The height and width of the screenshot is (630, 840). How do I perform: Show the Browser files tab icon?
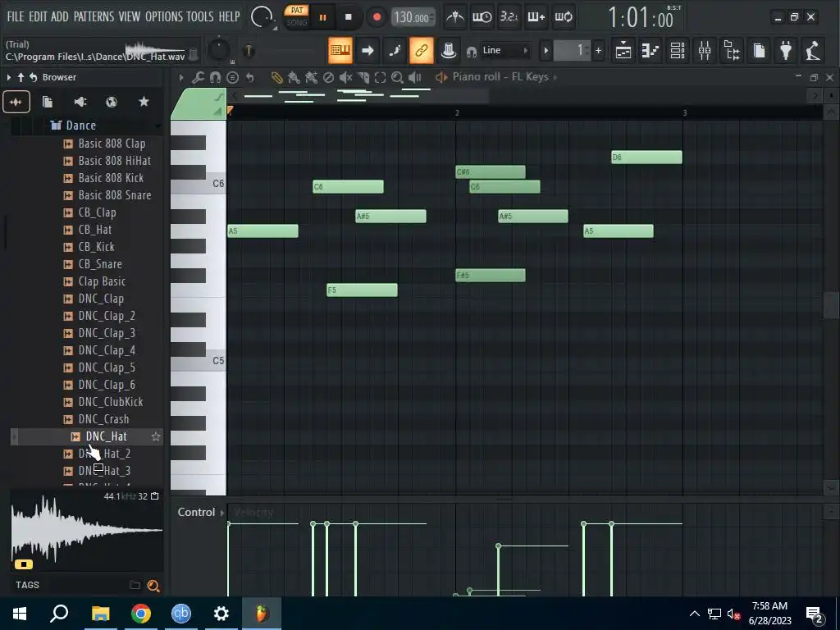[47, 102]
